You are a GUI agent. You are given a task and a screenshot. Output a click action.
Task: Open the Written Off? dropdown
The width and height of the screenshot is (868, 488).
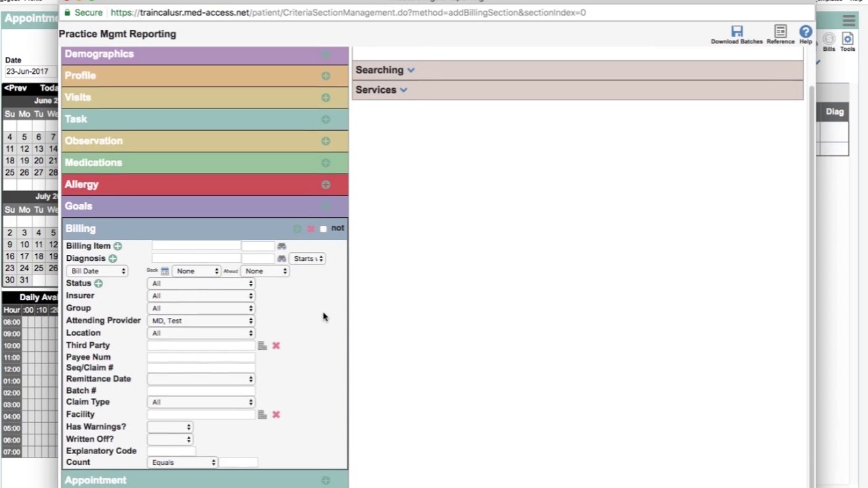tap(170, 439)
